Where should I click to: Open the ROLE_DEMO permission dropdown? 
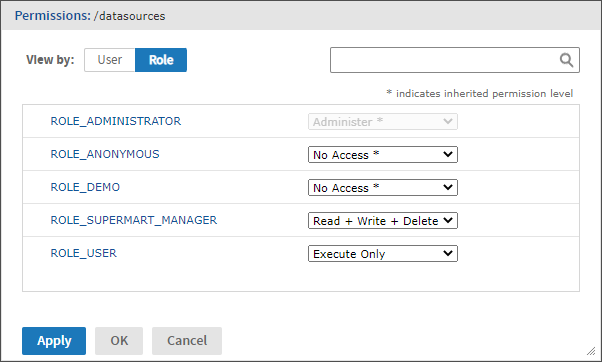point(383,188)
